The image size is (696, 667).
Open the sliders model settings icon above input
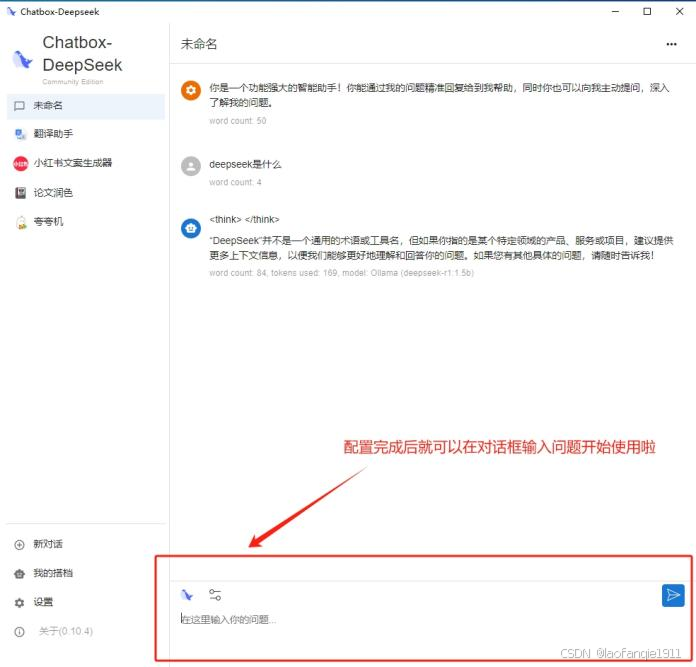coord(215,595)
